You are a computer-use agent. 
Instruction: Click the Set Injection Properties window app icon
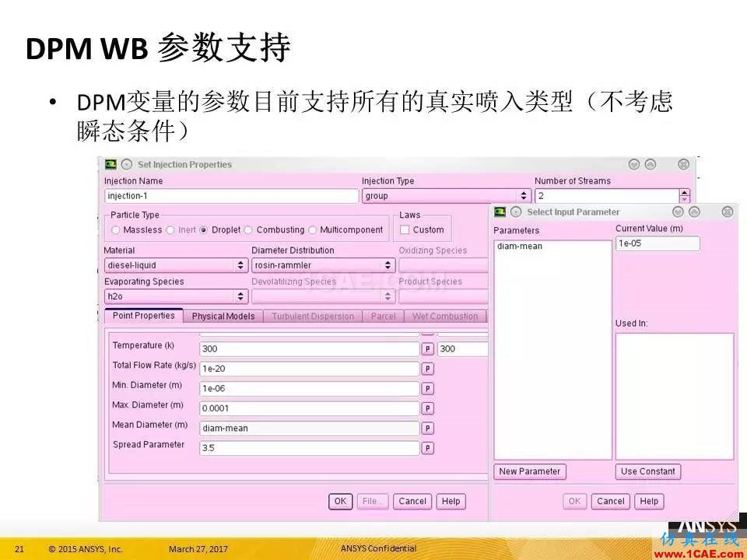click(x=111, y=164)
